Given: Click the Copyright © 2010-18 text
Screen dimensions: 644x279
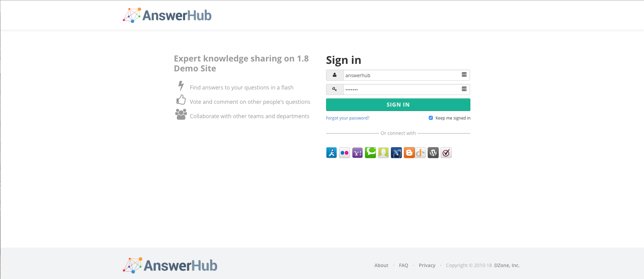Looking at the screenshot, I should [x=469, y=265].
